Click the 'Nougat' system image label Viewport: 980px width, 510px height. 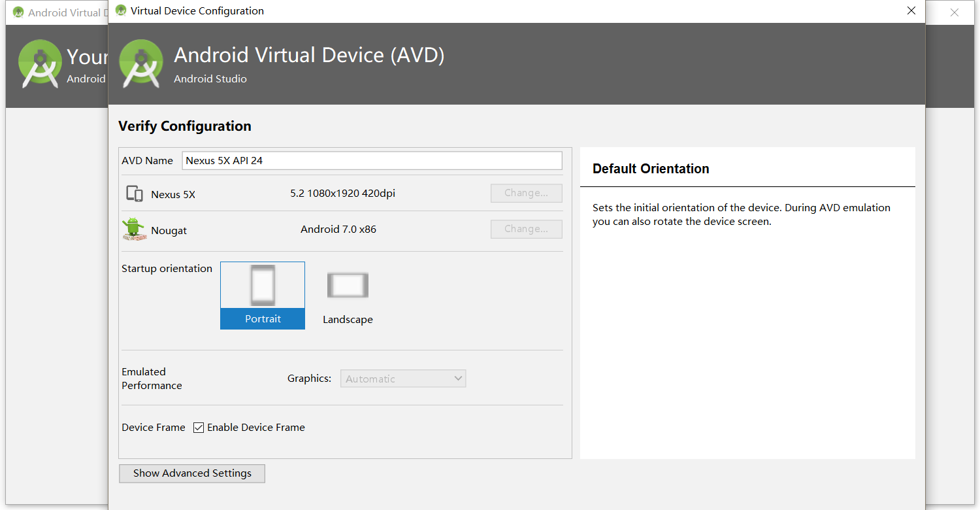[169, 231]
